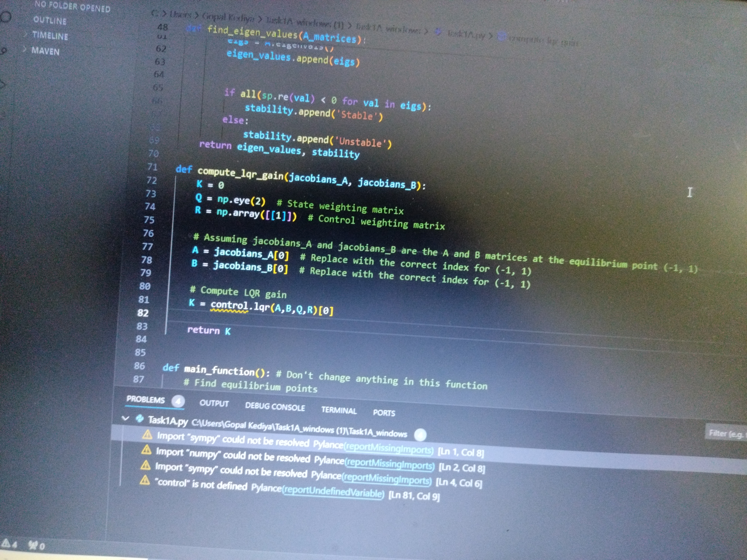Screen dimensions: 747x560
Task: Collapse the Task1A.py group in the Problems panel
Action: 125,419
